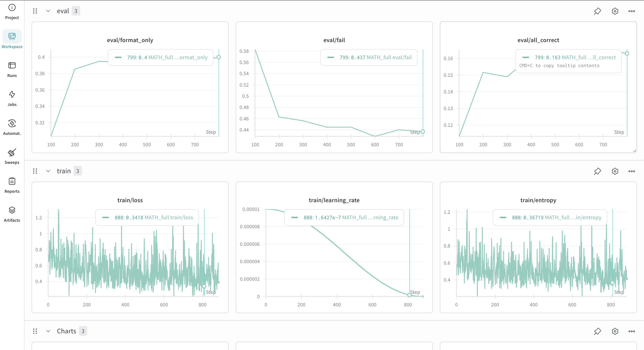Open Automations from the sidebar
644x350 pixels.
[x=12, y=128]
